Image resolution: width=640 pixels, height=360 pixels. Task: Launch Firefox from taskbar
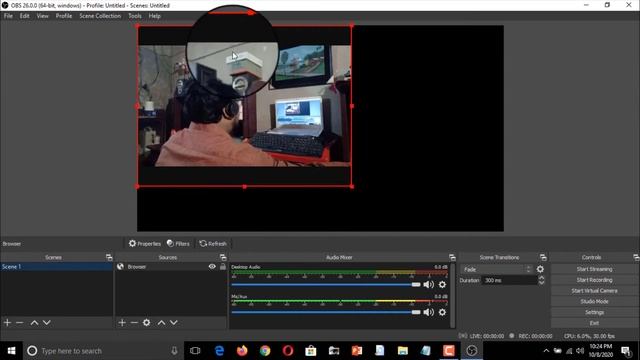[242, 351]
